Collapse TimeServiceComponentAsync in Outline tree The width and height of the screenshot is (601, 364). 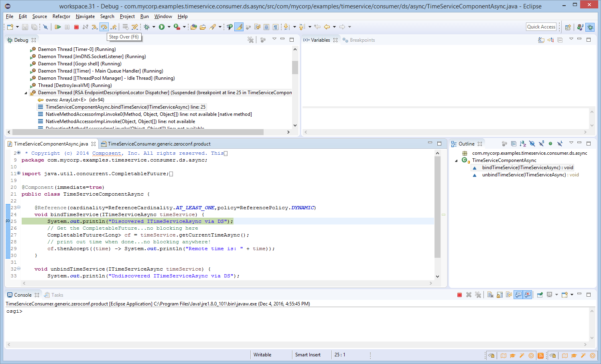point(456,160)
